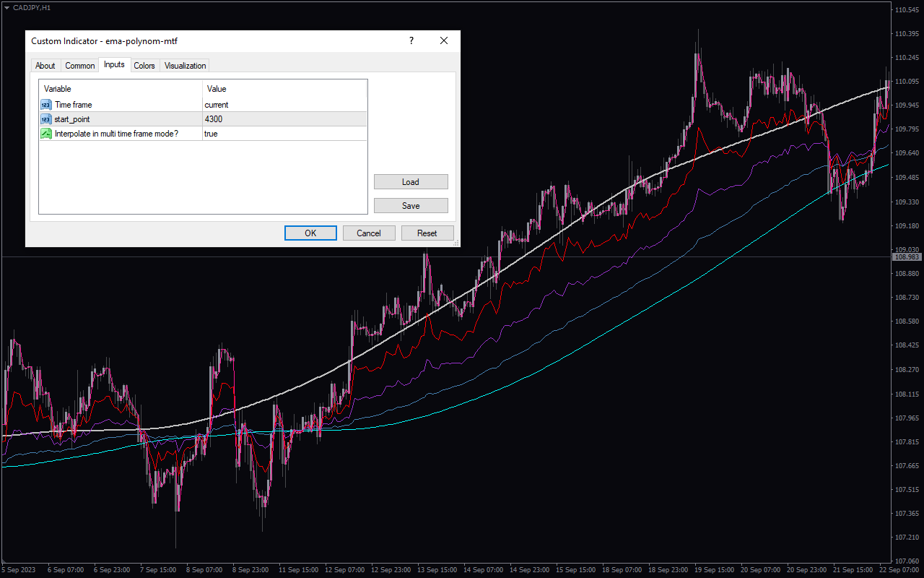Click the 110.545 price scale label
The height and width of the screenshot is (578, 924).
click(907, 10)
